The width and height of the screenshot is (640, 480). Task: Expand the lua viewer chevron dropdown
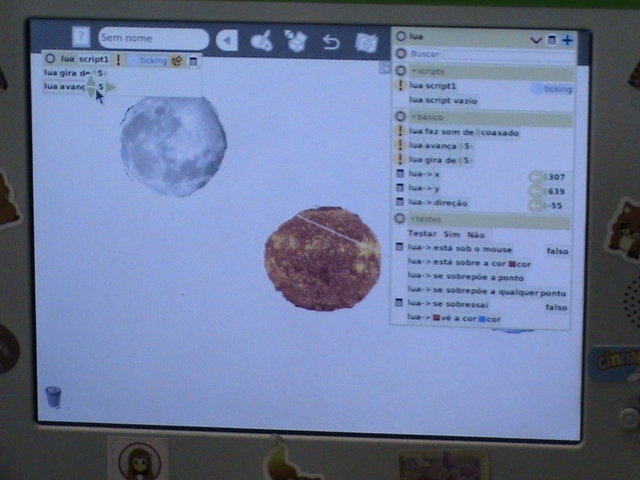coord(536,40)
